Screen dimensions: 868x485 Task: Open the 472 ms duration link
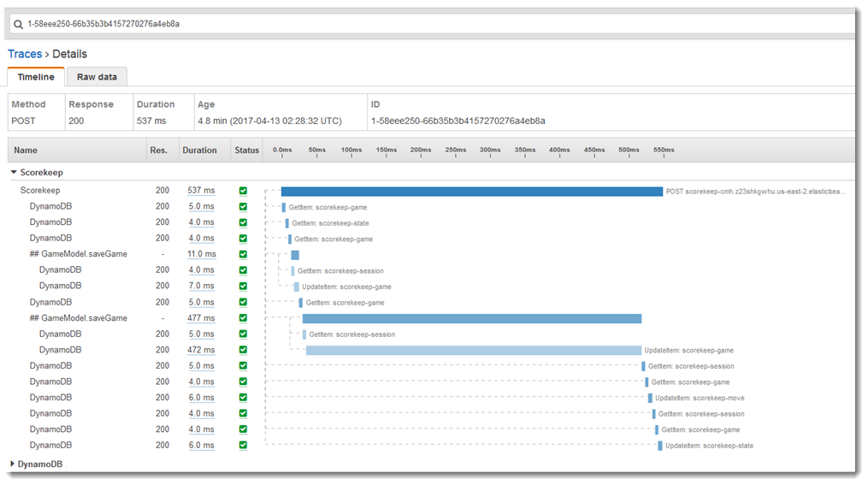pos(201,350)
